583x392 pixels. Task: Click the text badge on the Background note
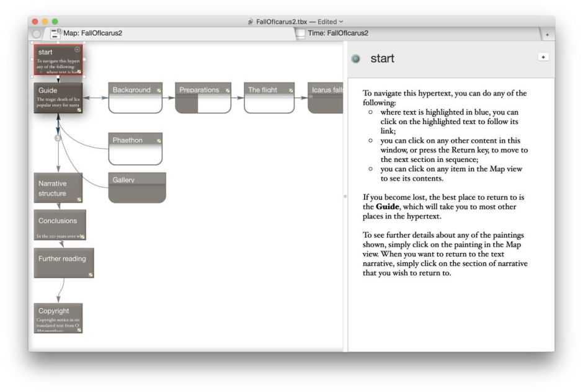(x=159, y=90)
